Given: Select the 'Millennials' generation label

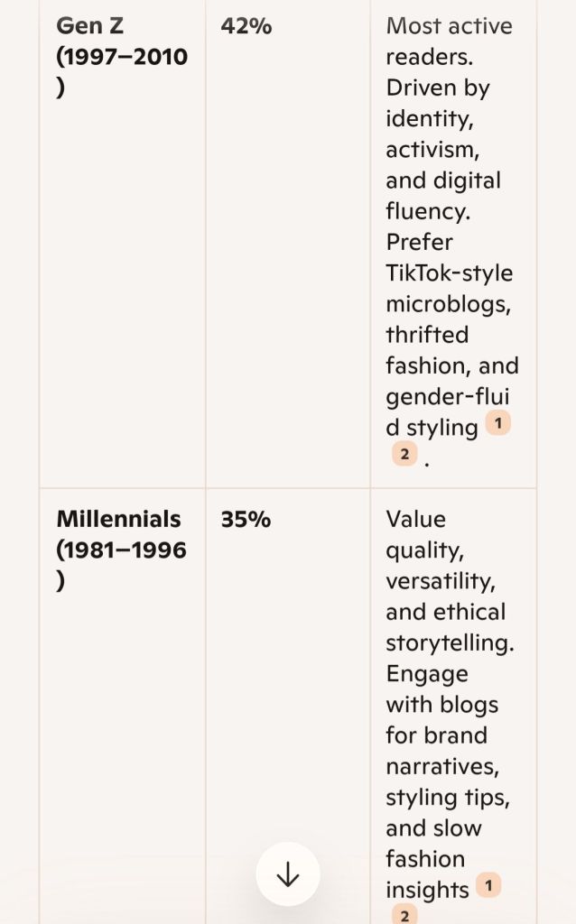Looking at the screenshot, I should tap(118, 519).
